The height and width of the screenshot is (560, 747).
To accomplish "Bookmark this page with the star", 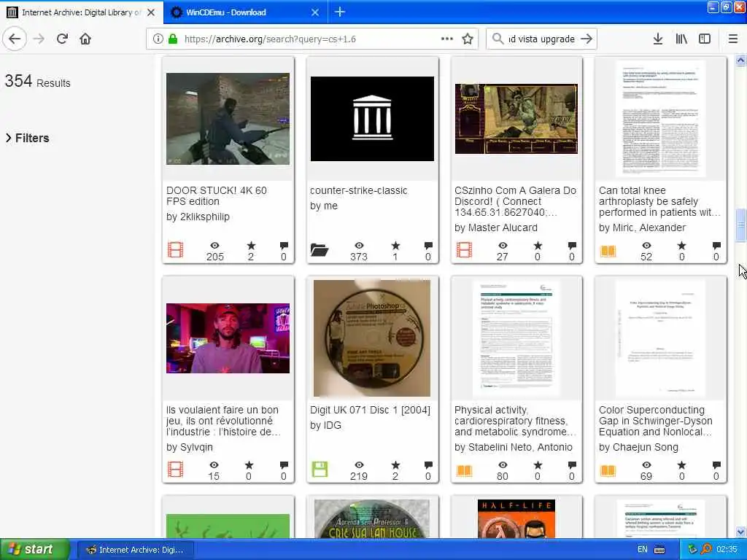I will [468, 39].
